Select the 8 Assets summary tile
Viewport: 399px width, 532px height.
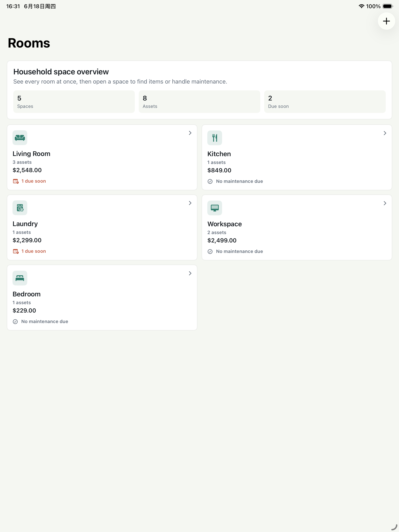[199, 102]
